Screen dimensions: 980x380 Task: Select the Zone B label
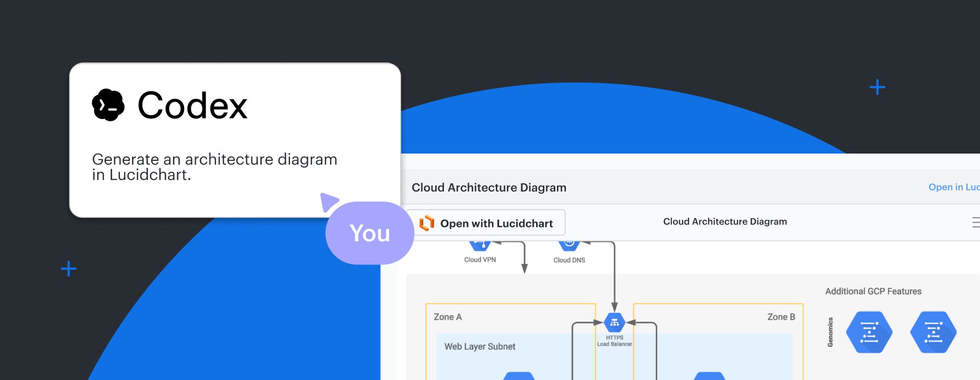click(x=781, y=317)
